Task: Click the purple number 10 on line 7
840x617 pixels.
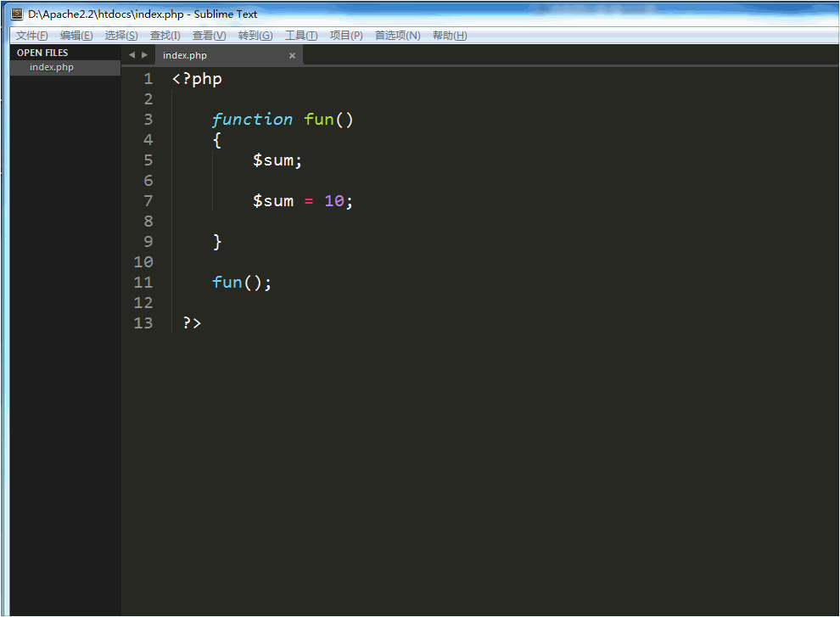Action: click(x=333, y=201)
